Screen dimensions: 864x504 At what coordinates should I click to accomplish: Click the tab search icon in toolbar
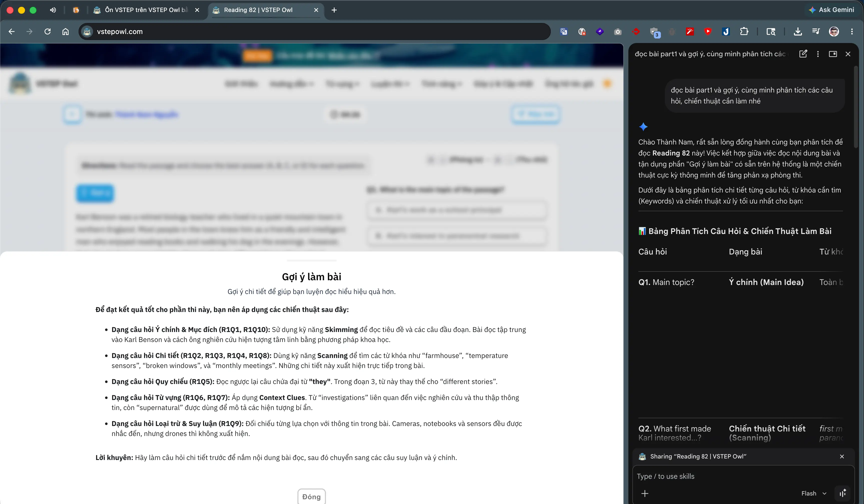pyautogui.click(x=771, y=31)
